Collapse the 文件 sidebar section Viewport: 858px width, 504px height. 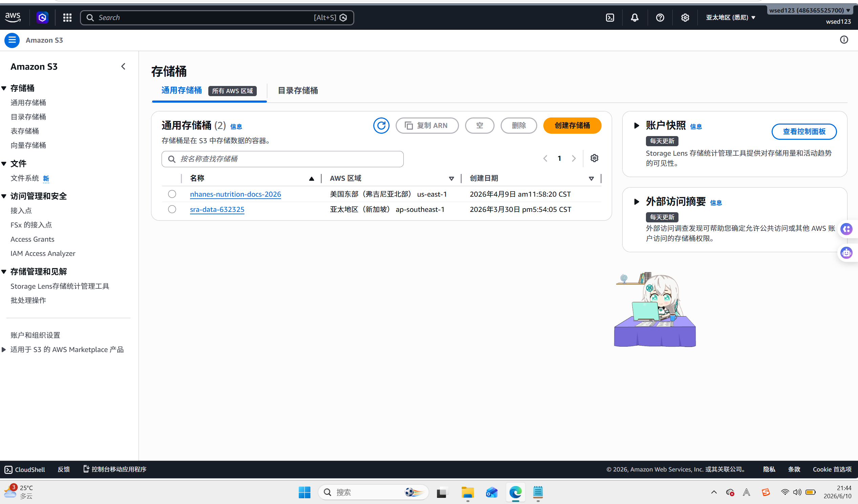tap(4, 164)
